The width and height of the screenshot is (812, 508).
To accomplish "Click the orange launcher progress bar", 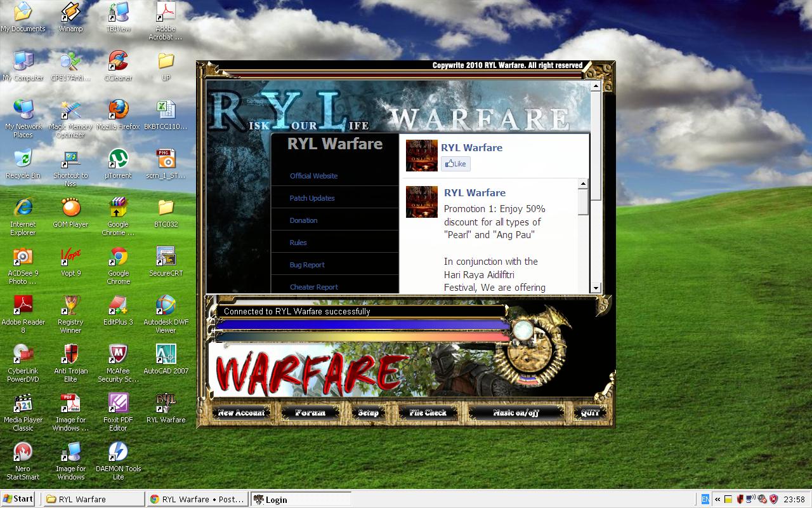I will coord(362,337).
